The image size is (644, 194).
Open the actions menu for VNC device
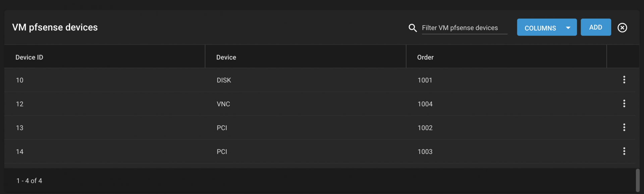click(x=624, y=104)
